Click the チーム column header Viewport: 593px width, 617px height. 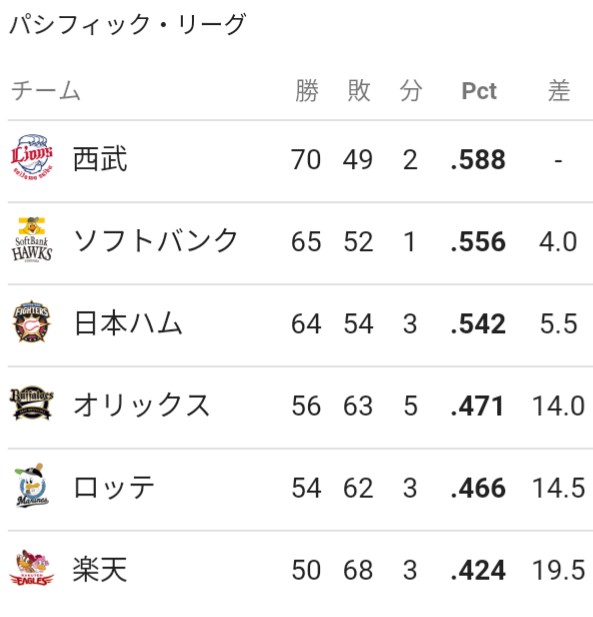click(x=46, y=91)
